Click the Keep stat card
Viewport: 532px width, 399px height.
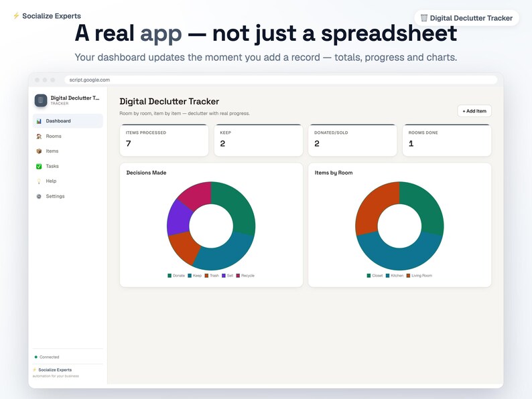(x=258, y=141)
